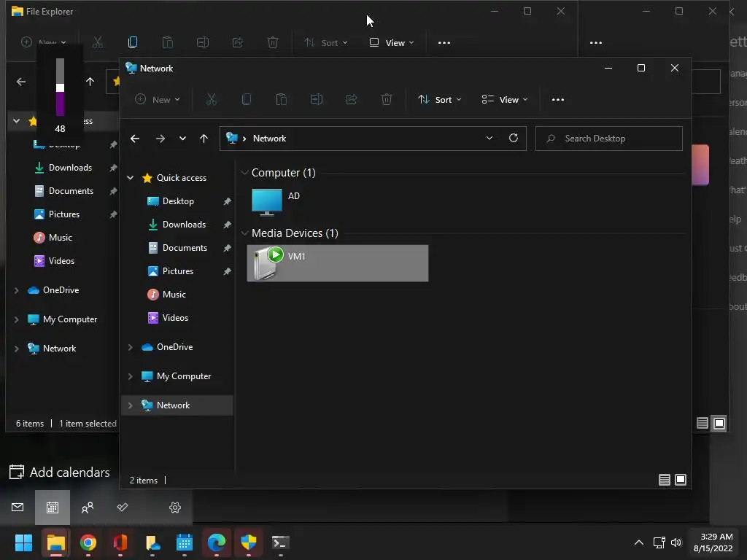
Task: Open People icon in Calendar app bar
Action: pos(88,507)
